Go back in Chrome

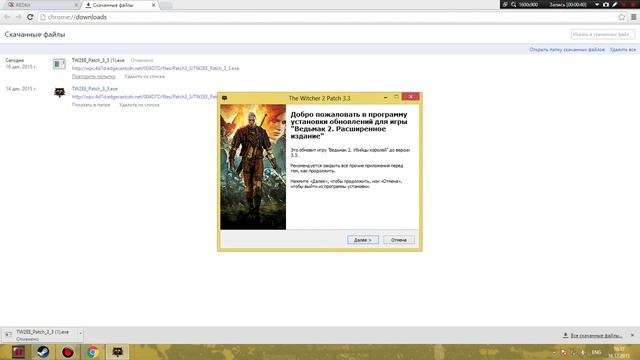(7, 17)
